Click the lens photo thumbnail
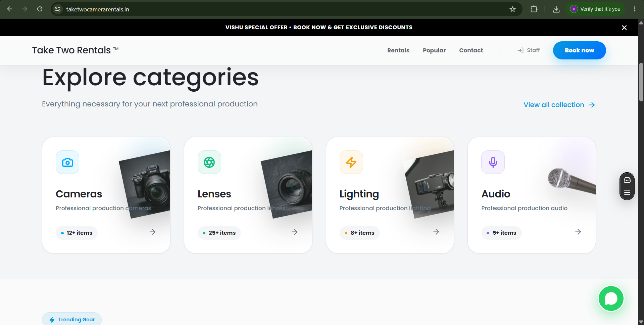 coord(287,184)
